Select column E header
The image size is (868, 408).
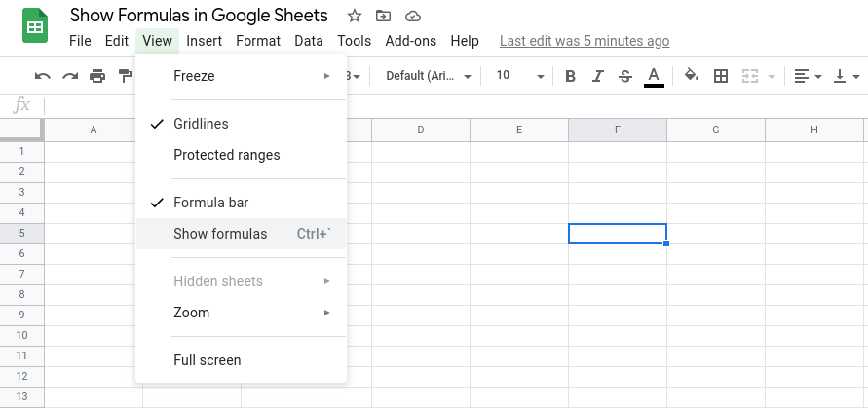519,130
